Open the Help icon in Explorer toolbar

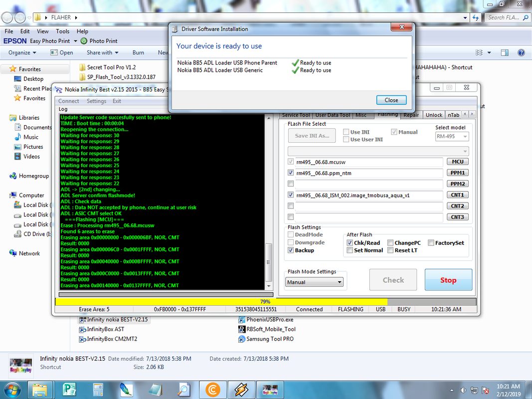[521, 52]
